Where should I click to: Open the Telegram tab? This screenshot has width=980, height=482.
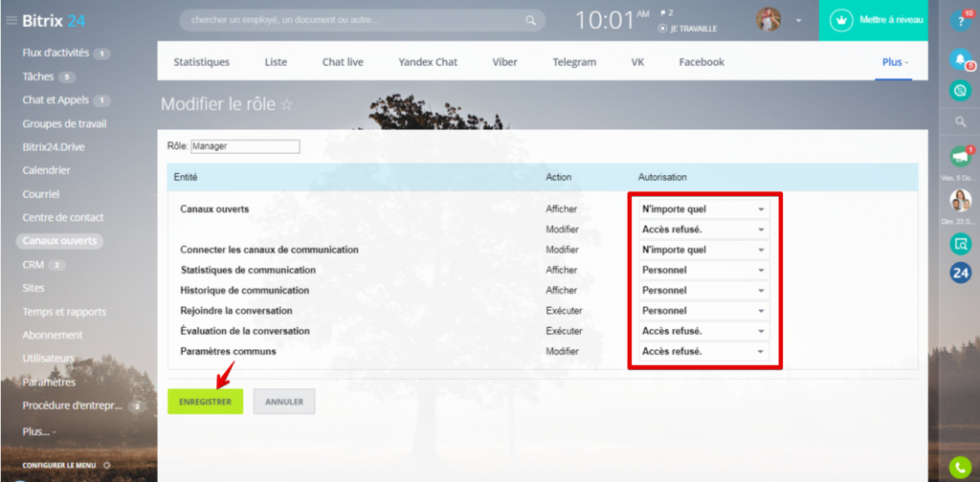[574, 62]
